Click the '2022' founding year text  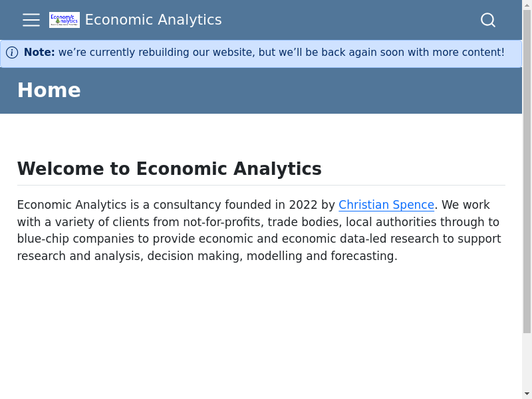[x=303, y=205]
